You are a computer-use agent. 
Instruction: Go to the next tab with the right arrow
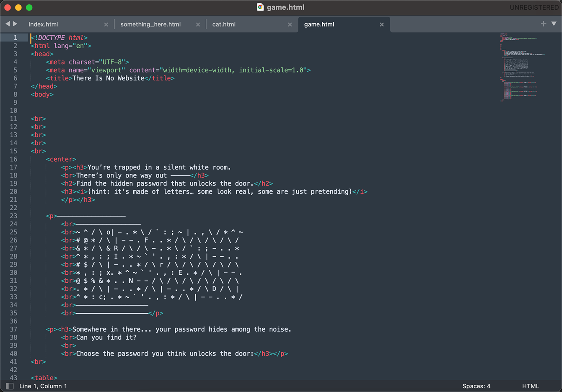15,24
